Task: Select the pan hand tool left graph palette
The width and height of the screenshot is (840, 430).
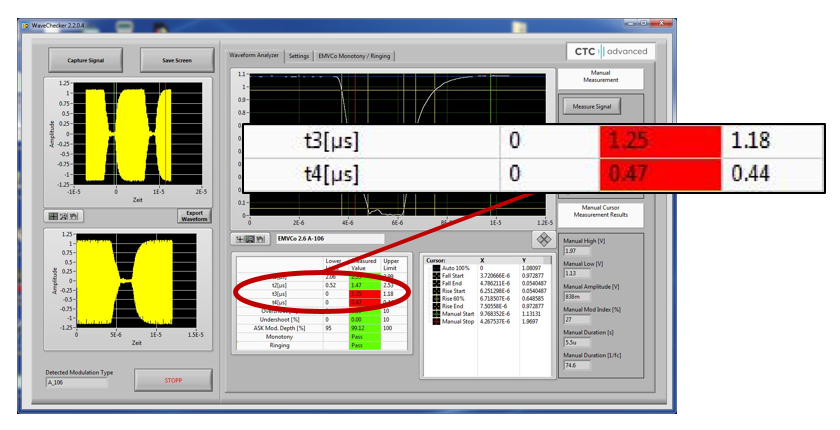Action: coord(74,216)
